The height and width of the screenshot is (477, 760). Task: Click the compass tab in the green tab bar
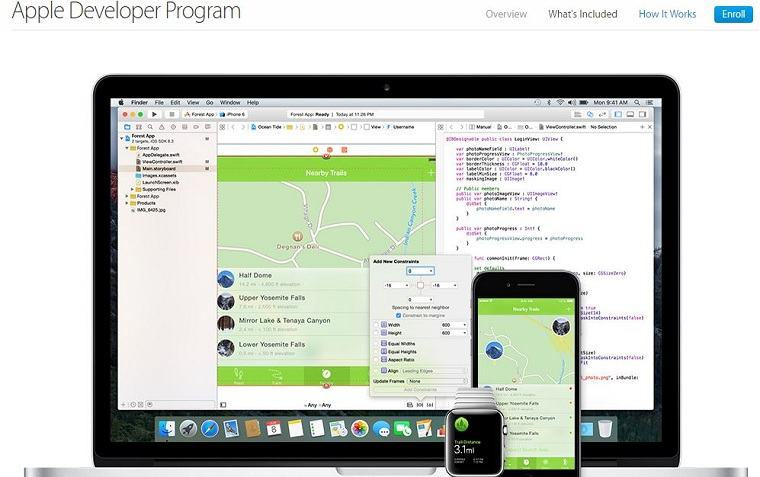point(326,375)
